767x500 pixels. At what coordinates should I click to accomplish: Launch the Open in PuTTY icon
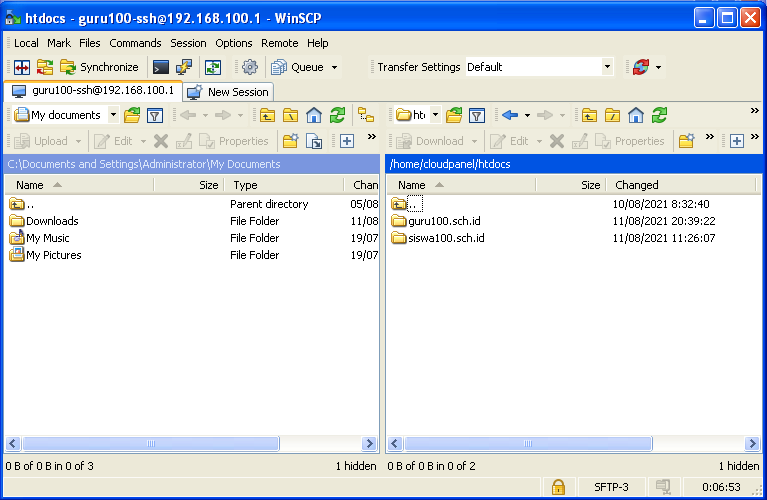click(184, 67)
